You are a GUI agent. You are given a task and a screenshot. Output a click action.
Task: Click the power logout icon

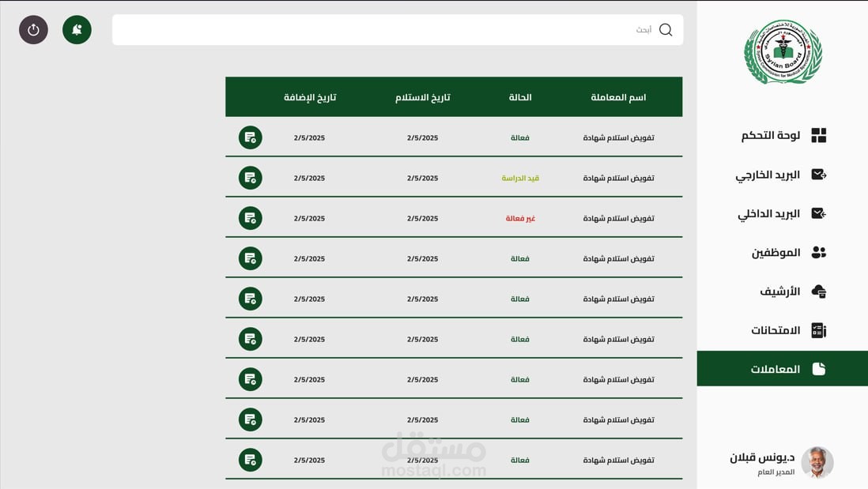click(x=33, y=30)
